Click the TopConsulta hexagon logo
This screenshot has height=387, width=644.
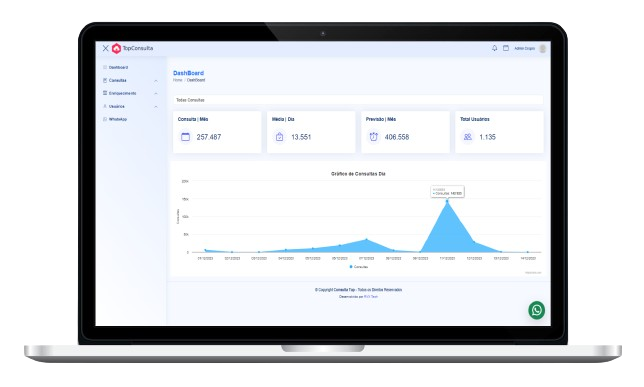[x=116, y=48]
